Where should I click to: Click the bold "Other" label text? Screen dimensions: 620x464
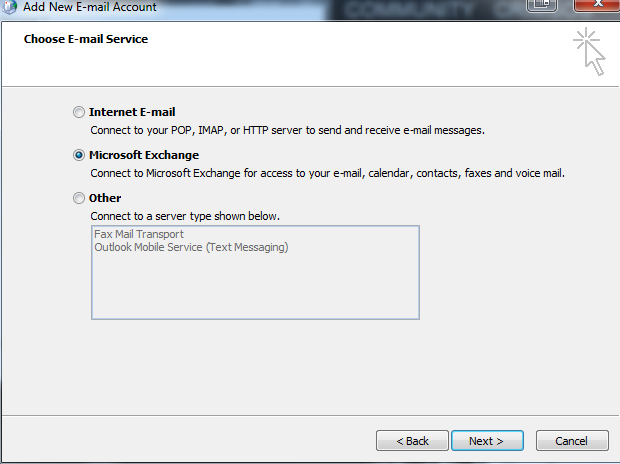[x=105, y=199]
